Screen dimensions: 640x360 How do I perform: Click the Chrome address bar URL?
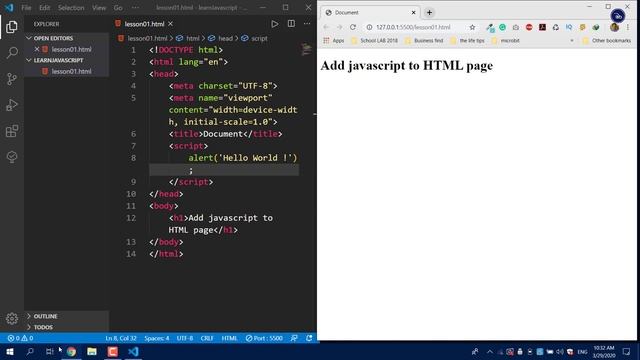[413, 27]
